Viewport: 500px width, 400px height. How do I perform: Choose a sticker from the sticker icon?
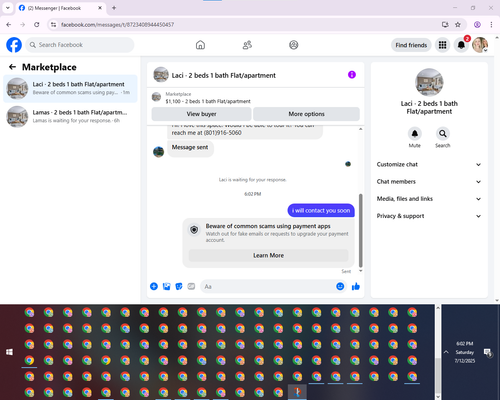click(179, 286)
